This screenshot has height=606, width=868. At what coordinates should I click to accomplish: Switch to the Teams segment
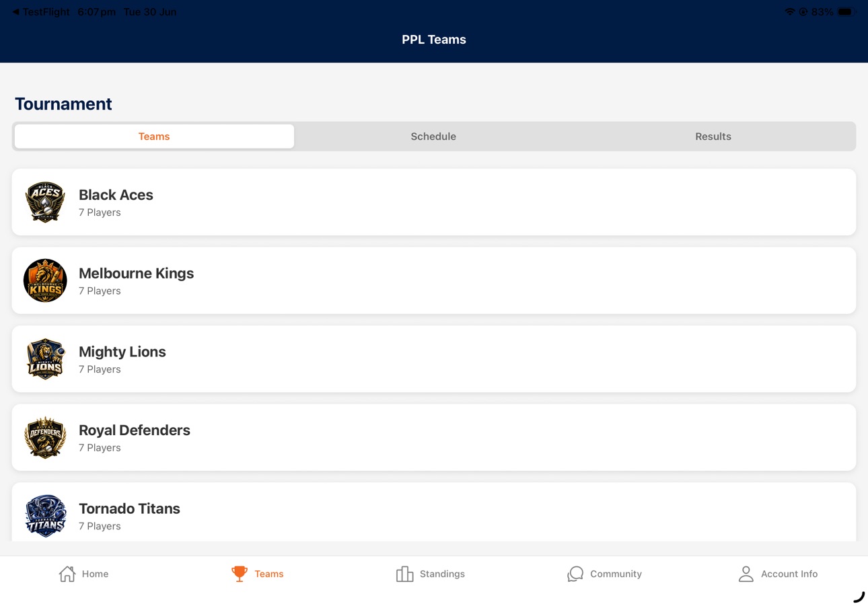pyautogui.click(x=154, y=137)
